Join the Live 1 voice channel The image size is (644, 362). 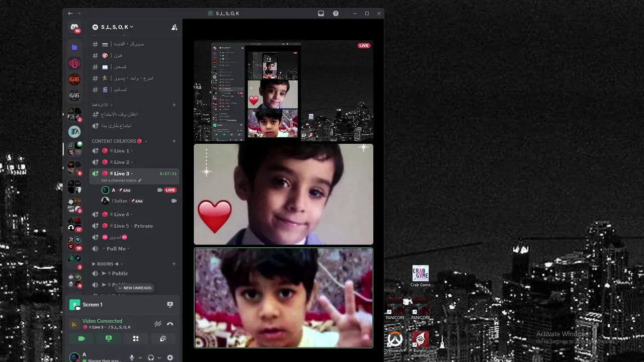134,151
